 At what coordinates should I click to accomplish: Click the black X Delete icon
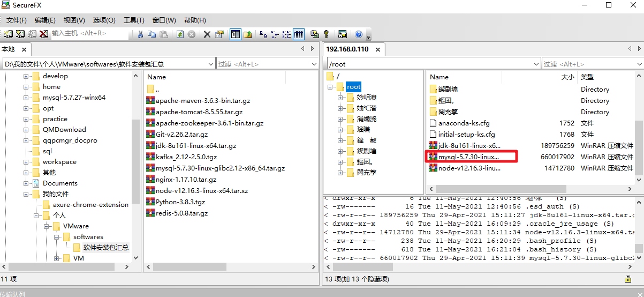pyautogui.click(x=207, y=34)
